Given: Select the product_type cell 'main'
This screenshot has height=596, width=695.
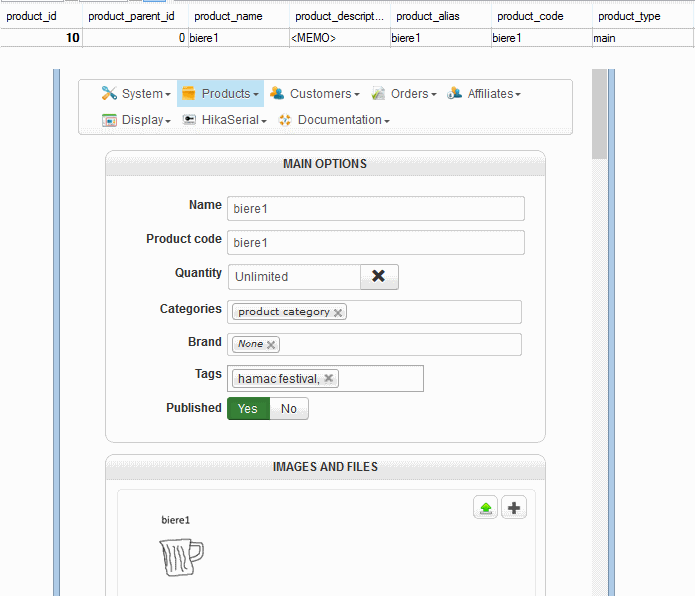Looking at the screenshot, I should tap(643, 38).
